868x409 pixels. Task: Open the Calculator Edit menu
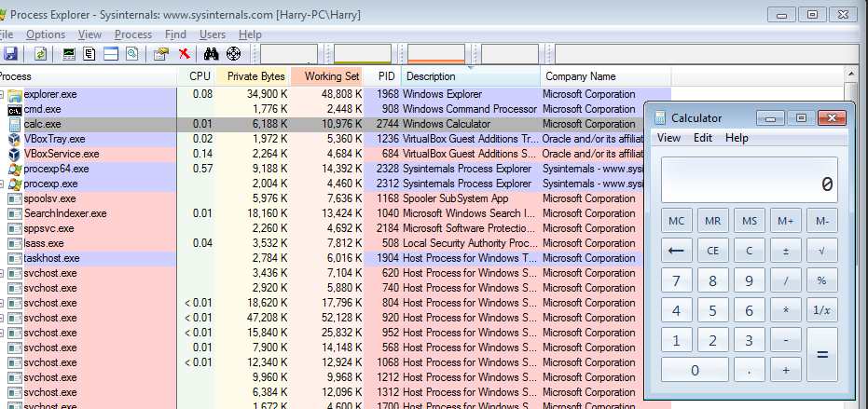(x=702, y=138)
